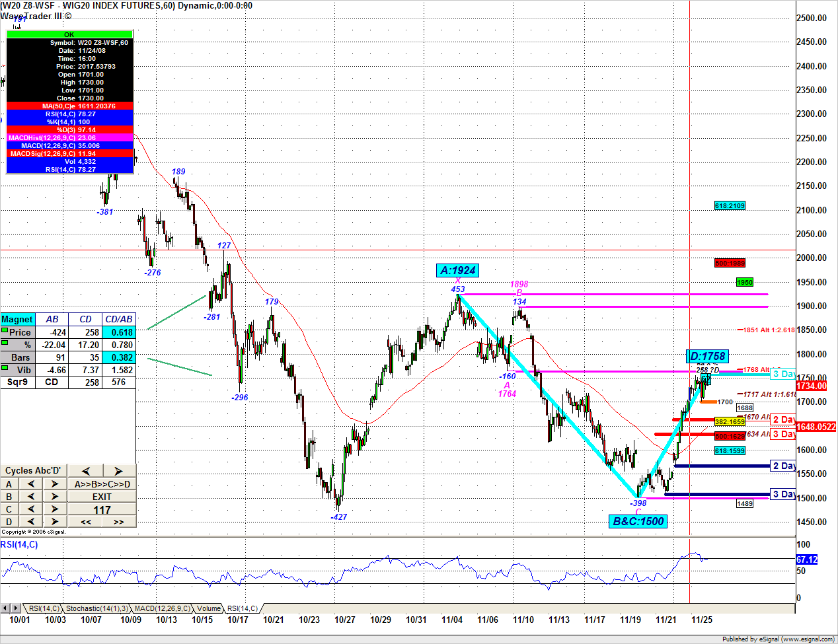
Task: Click the CD/AB Bars ratio cell 0.382
Action: [x=119, y=357]
